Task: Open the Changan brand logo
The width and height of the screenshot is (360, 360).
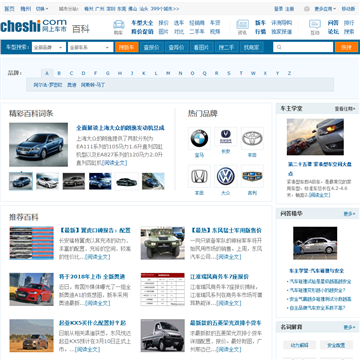Action: [x=226, y=136]
